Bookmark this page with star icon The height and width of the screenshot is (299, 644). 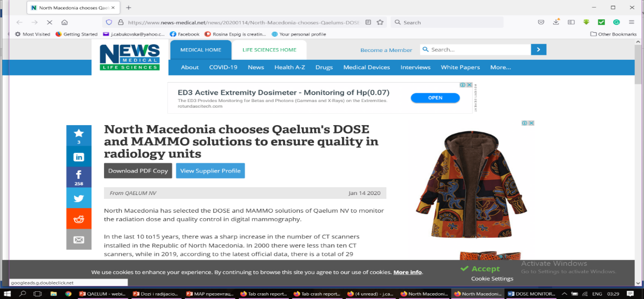tap(380, 22)
